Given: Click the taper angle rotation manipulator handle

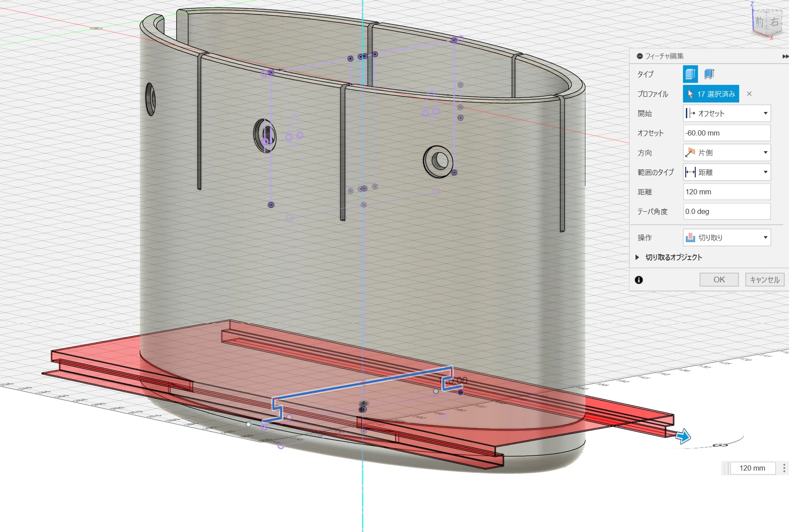Looking at the screenshot, I should pos(720,445).
